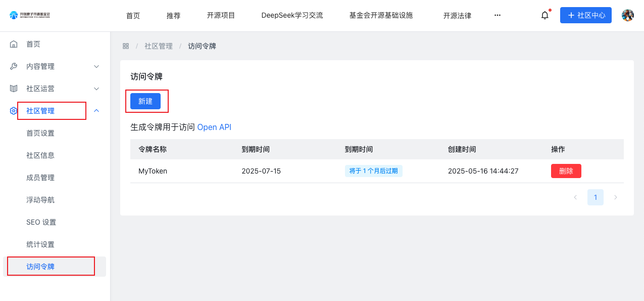Open the user avatar menu
This screenshot has width=644, height=301.
(x=627, y=15)
